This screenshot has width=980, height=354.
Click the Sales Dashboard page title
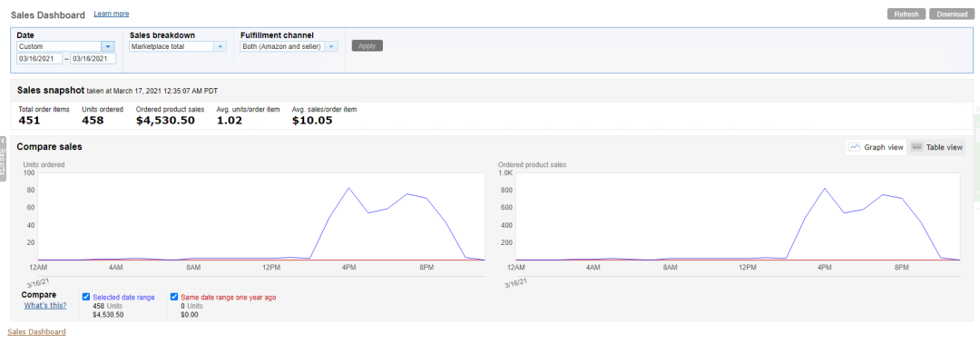tap(48, 15)
